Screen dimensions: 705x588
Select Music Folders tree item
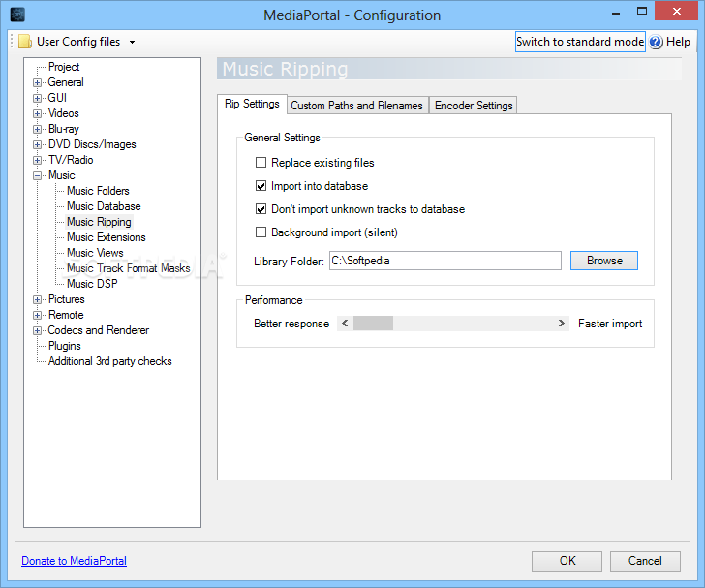point(98,191)
